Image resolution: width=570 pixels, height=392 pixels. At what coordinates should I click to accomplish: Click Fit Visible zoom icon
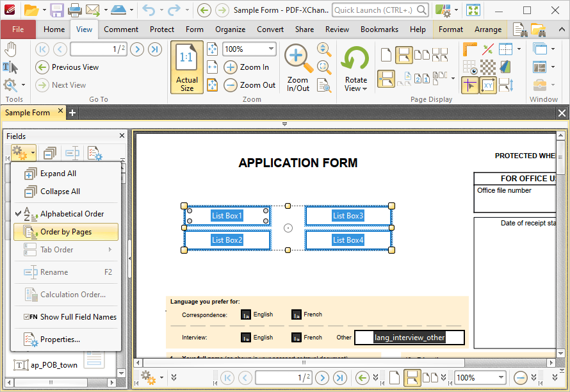[x=212, y=85]
